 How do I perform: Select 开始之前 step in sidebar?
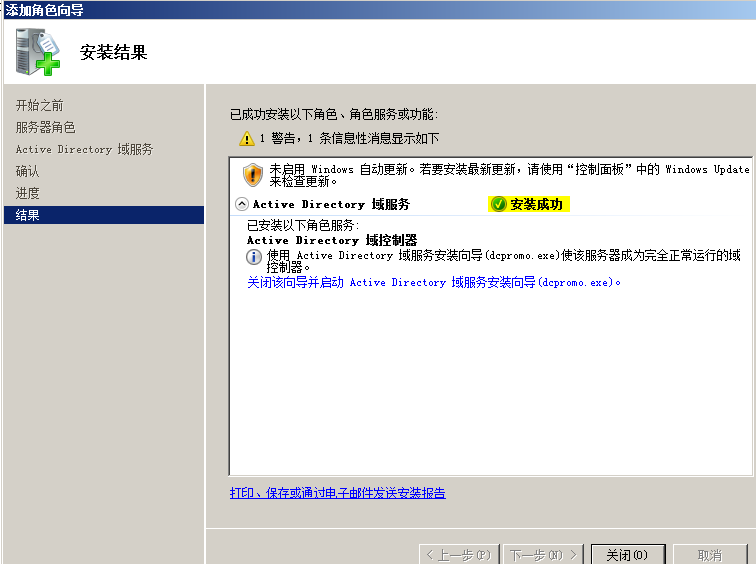point(39,105)
